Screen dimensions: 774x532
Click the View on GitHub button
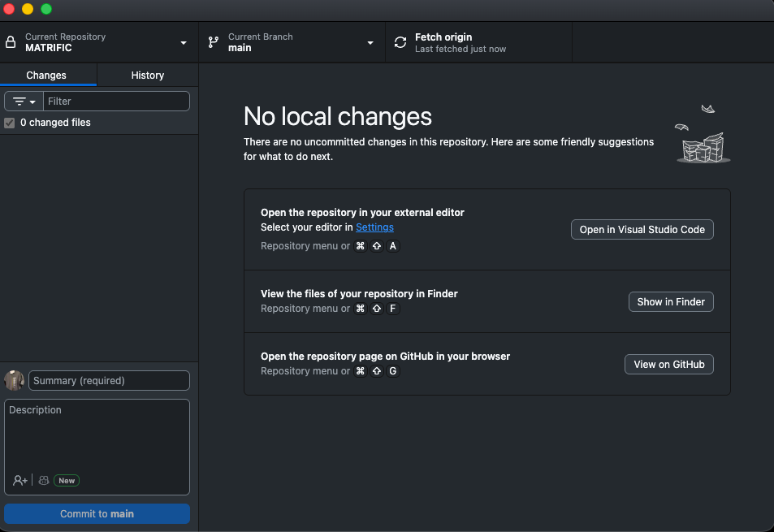(x=668, y=365)
